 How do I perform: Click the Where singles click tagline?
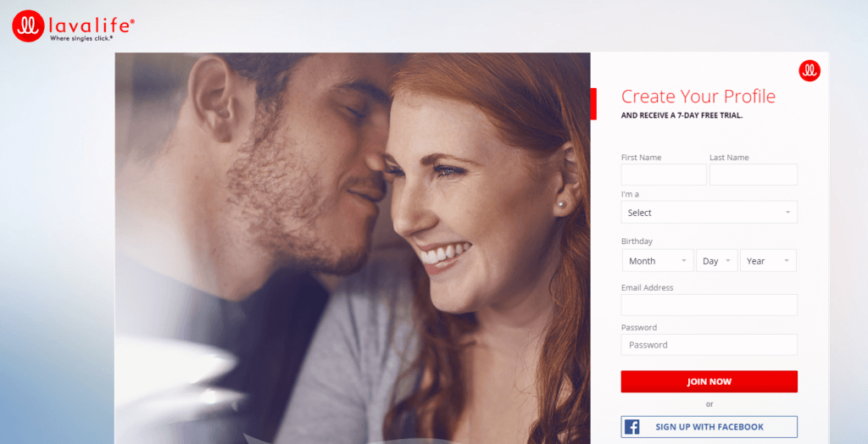point(81,38)
